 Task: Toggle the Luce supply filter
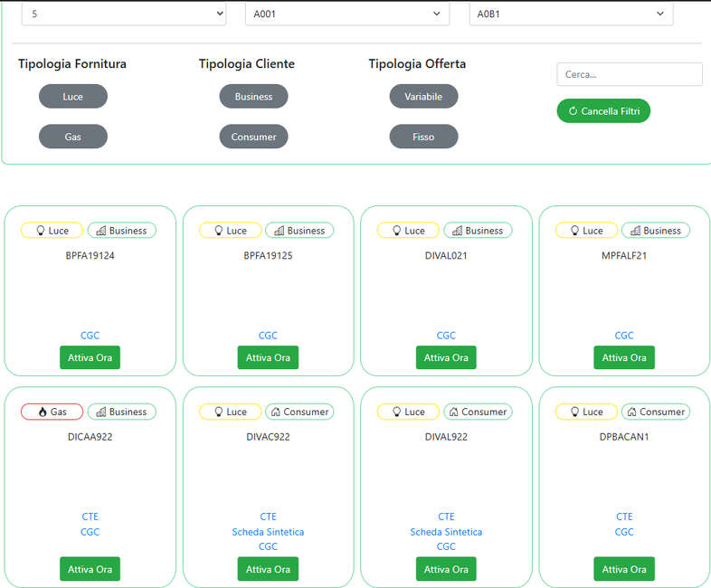(x=73, y=97)
